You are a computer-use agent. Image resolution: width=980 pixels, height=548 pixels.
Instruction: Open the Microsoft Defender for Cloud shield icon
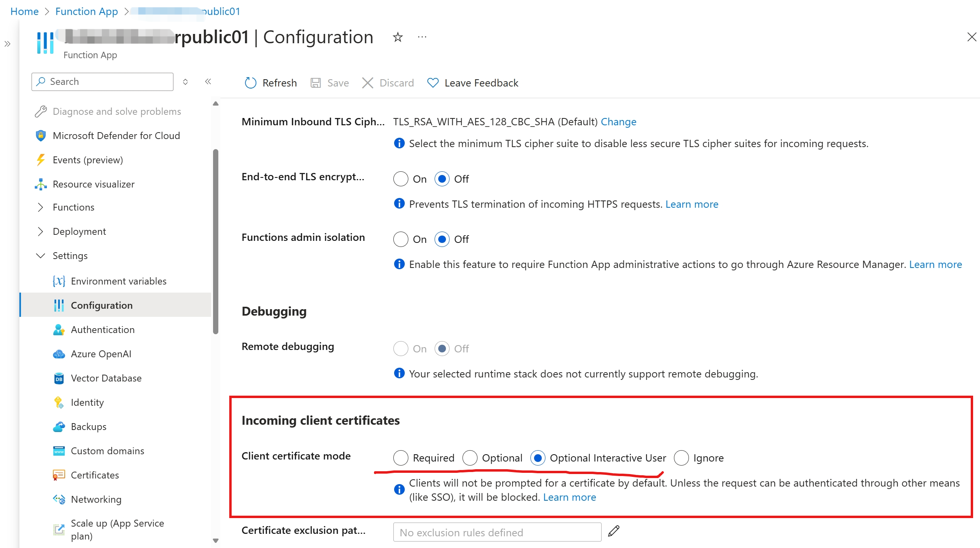coord(40,136)
